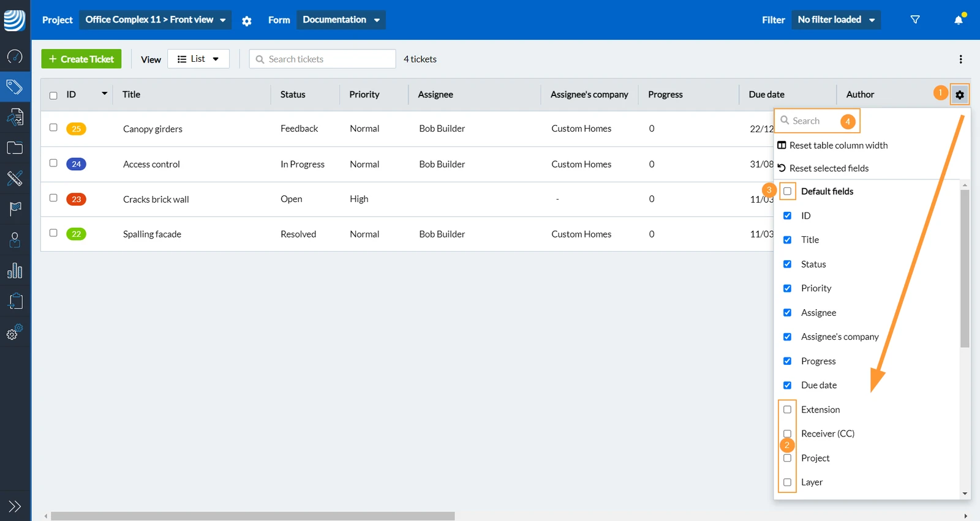Uncheck the Priority field checkbox
The height and width of the screenshot is (521, 980).
tap(788, 288)
